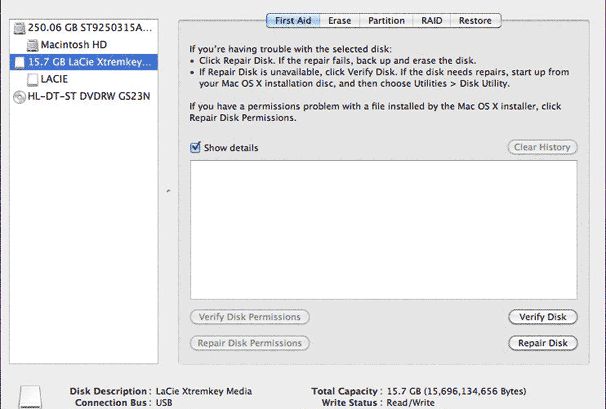Select the LACIE volume row
Viewport: 606px width, 409px height.
(84, 79)
